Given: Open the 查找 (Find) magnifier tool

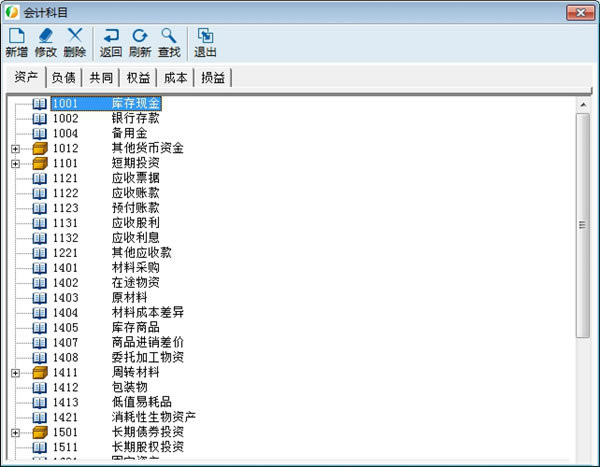Looking at the screenshot, I should 169,36.
